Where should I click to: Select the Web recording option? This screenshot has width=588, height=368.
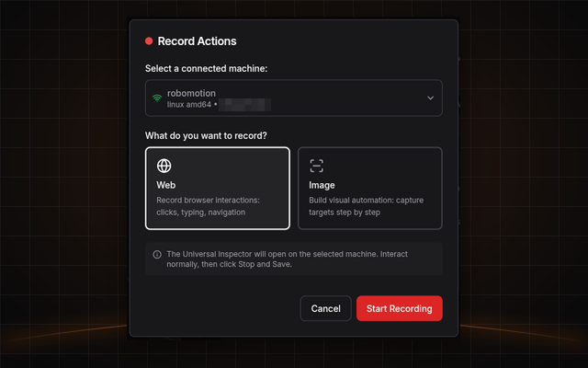coord(218,188)
